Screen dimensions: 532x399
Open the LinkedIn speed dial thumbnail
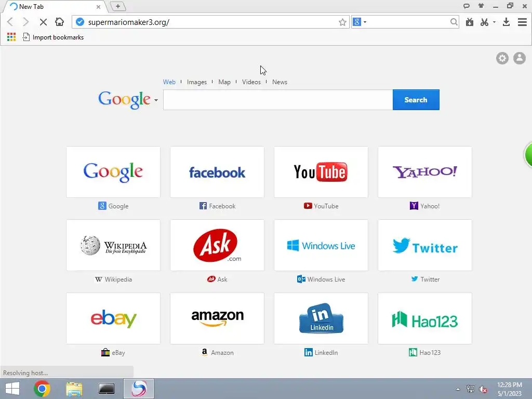[321, 318]
